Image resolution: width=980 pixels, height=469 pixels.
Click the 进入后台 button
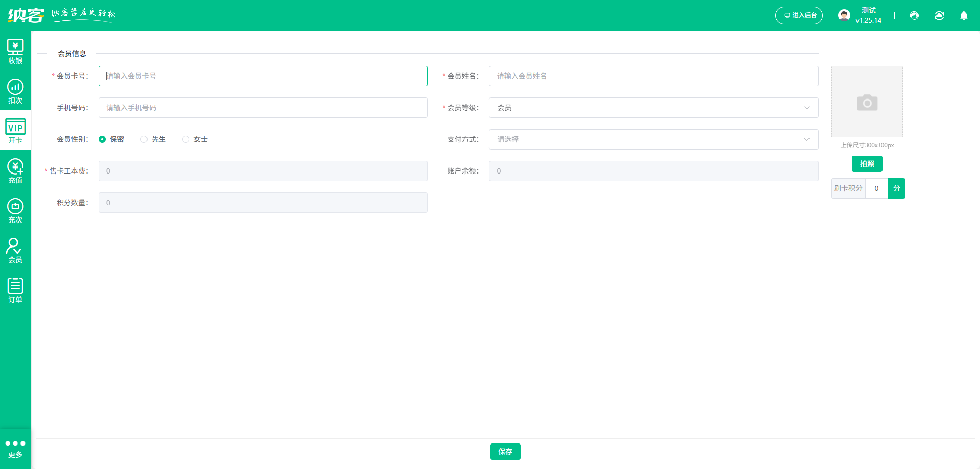pyautogui.click(x=799, y=15)
